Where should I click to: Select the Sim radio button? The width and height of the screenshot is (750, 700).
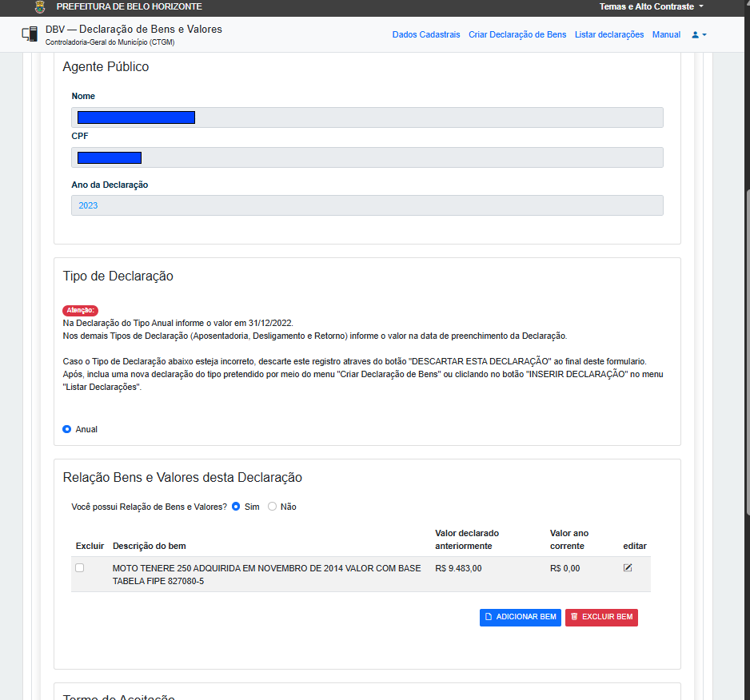pos(236,507)
